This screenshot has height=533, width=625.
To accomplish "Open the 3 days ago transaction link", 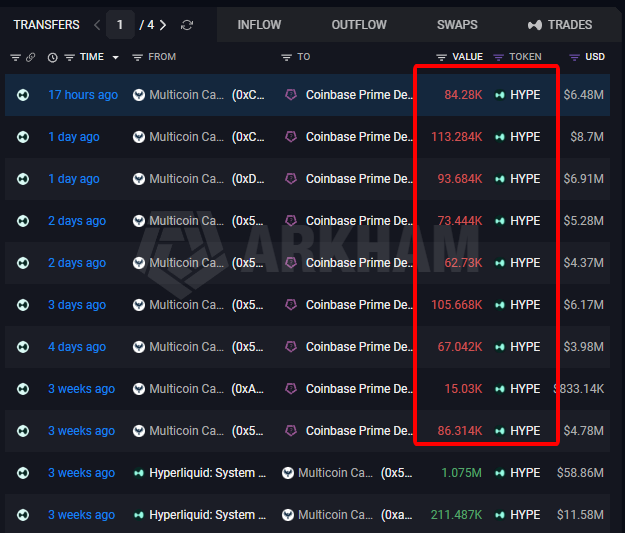I will [77, 305].
